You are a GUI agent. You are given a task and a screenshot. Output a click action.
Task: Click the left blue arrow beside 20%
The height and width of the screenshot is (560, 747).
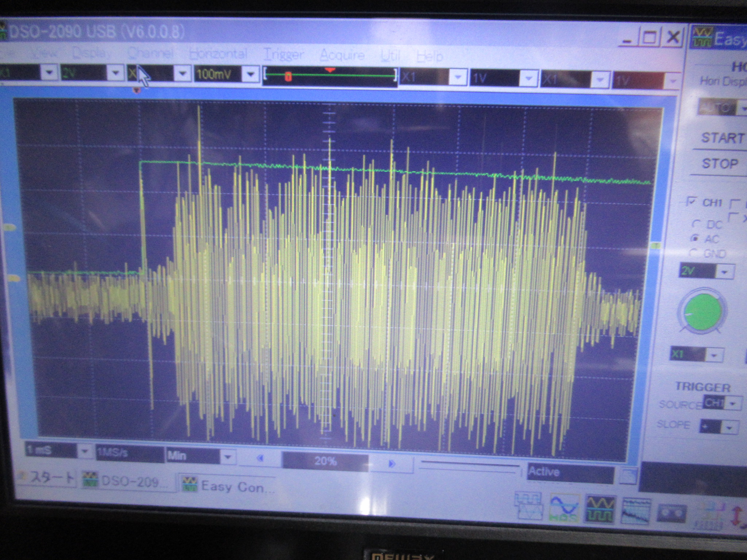[260, 458]
